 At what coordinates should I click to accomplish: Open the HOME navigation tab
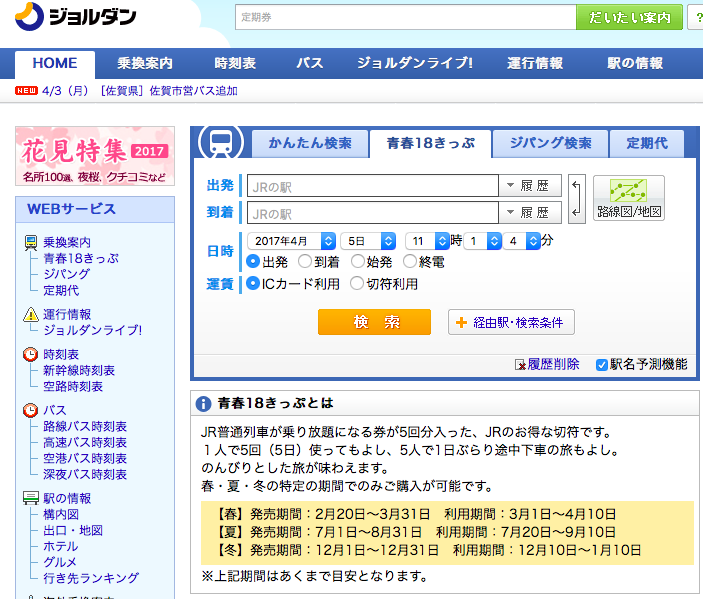click(55, 64)
